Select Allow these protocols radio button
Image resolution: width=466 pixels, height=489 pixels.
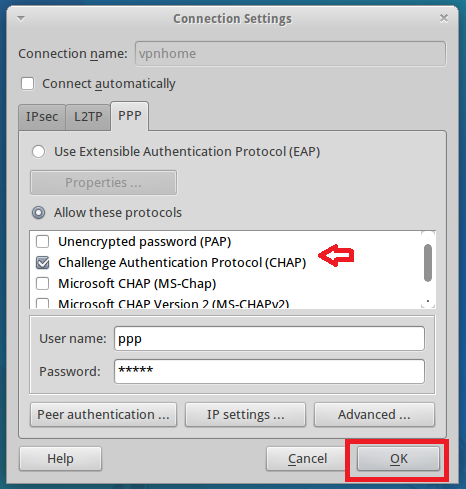tap(39, 213)
